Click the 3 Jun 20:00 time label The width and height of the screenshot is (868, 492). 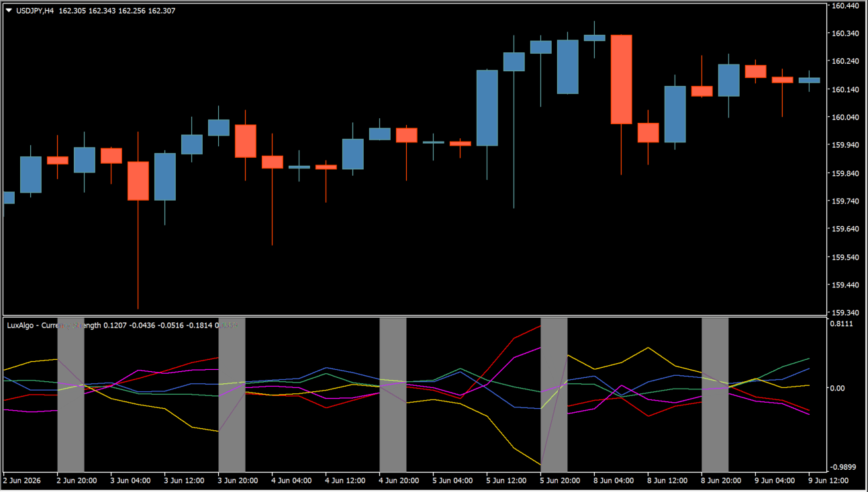tap(238, 481)
